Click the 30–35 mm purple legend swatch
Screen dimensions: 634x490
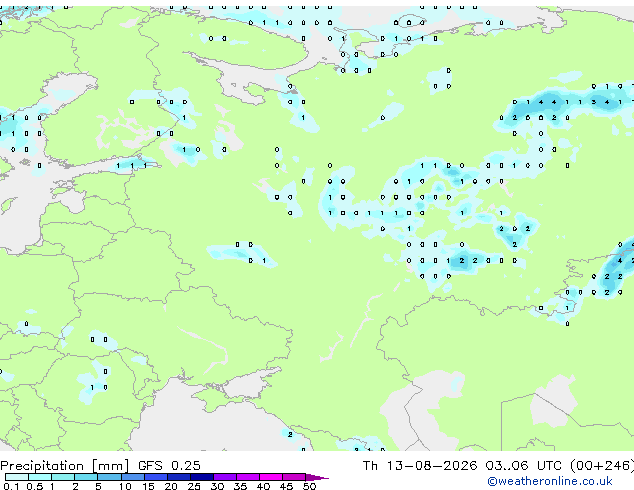click(x=225, y=477)
